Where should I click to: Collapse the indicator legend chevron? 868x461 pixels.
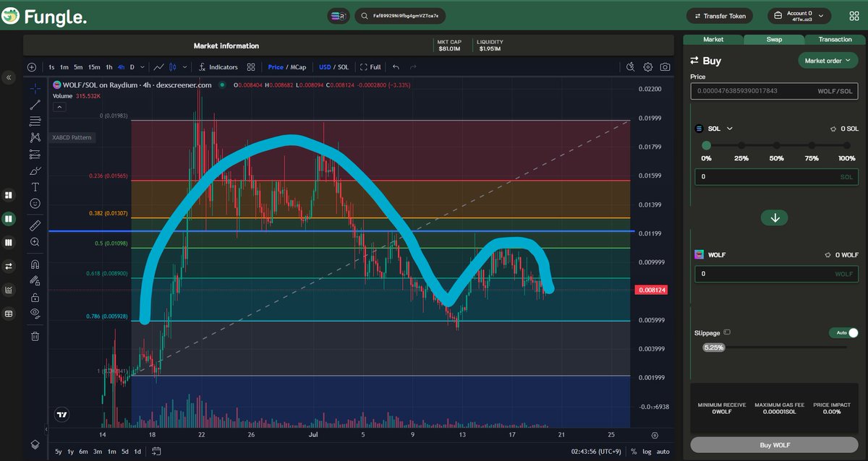point(59,107)
